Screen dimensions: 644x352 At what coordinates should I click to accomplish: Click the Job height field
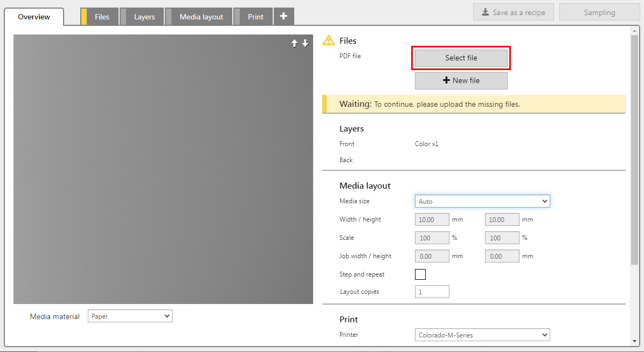pos(502,256)
